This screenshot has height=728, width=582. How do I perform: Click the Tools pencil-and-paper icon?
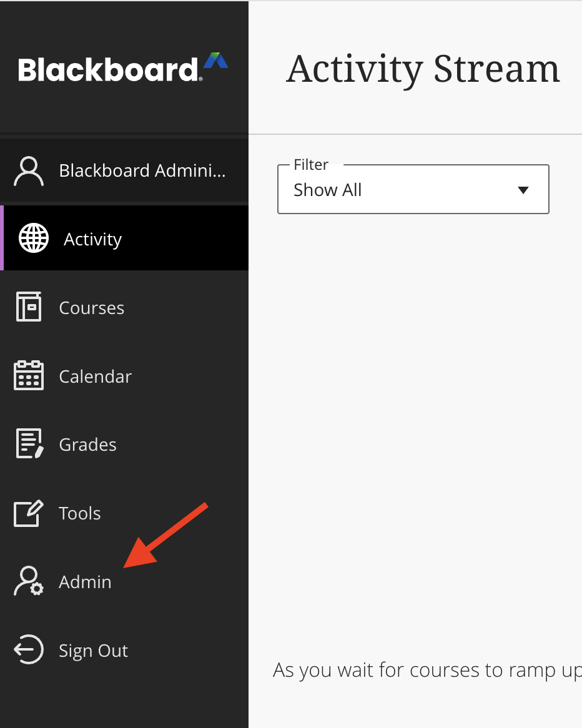(x=29, y=513)
